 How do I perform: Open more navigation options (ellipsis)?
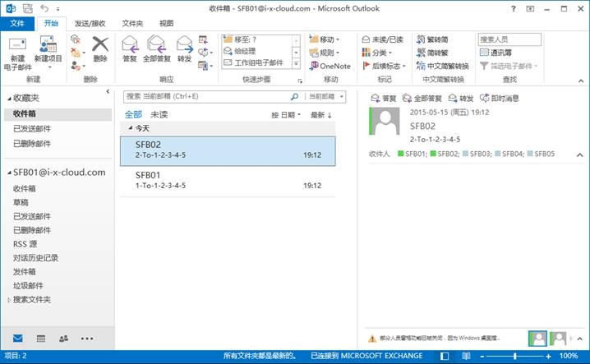point(87,339)
